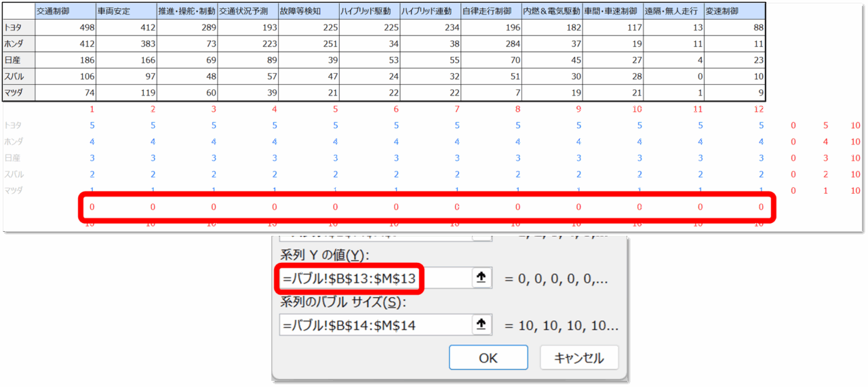The width and height of the screenshot is (868, 387).
Task: Select the 故障等検知 header cell
Action: [x=309, y=12]
